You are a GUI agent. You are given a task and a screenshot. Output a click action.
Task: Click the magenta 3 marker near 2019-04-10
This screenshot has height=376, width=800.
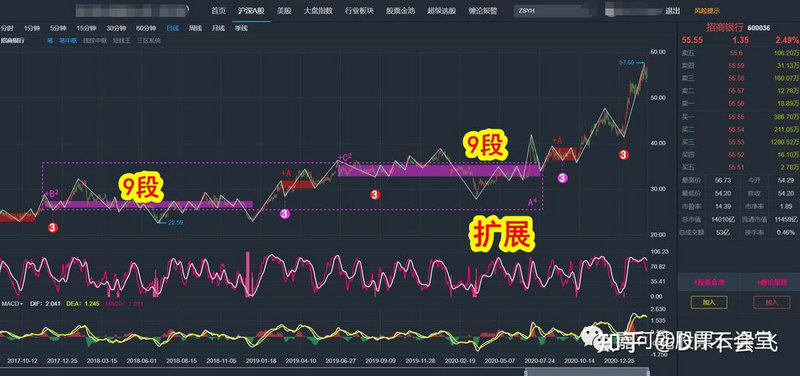tap(284, 214)
